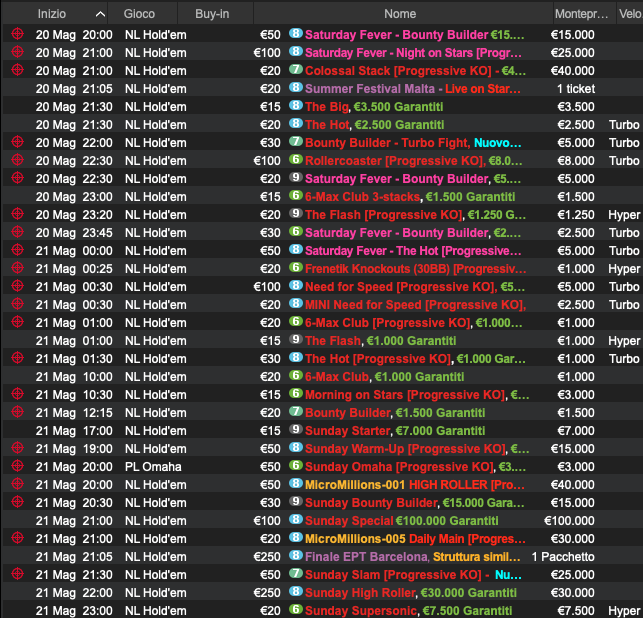
Task: Select 6-Max Club 3-stacks €1.500 Garantiti
Action: [x=410, y=197]
